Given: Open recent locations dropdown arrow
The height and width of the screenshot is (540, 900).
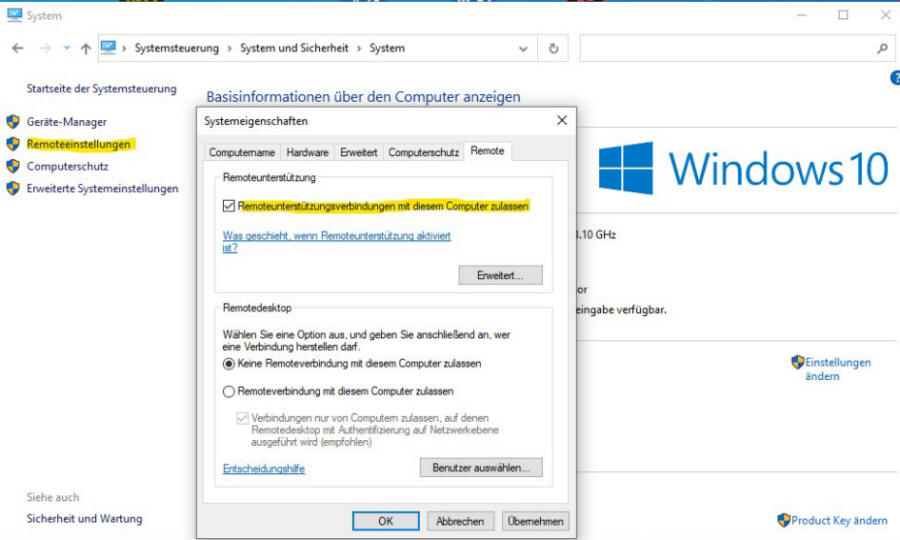Looking at the screenshot, I should (67, 48).
